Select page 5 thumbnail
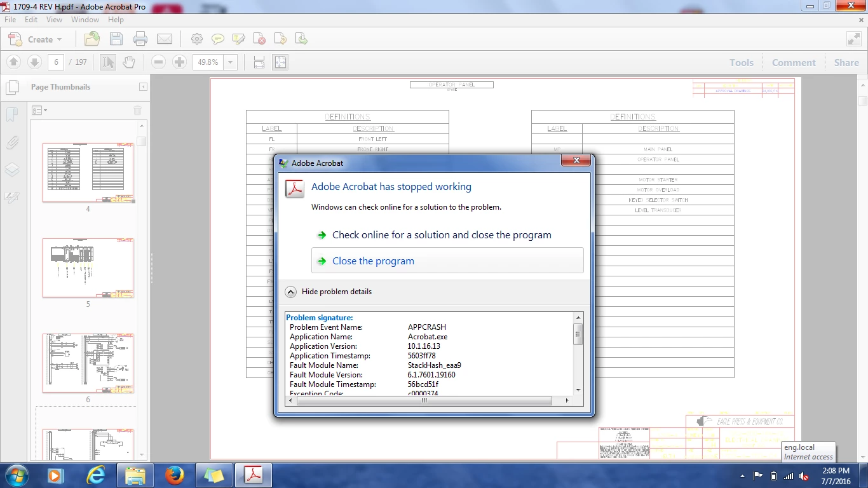The width and height of the screenshot is (868, 488). pyautogui.click(x=88, y=268)
